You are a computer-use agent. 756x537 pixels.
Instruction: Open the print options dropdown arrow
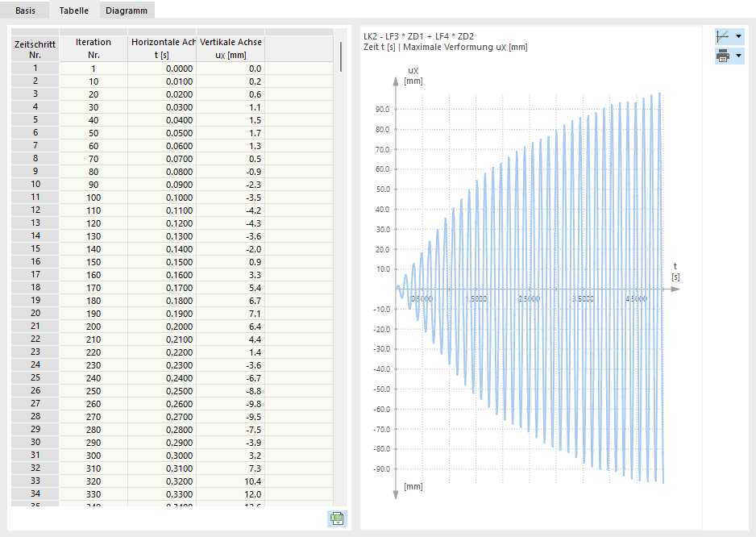[x=738, y=56]
